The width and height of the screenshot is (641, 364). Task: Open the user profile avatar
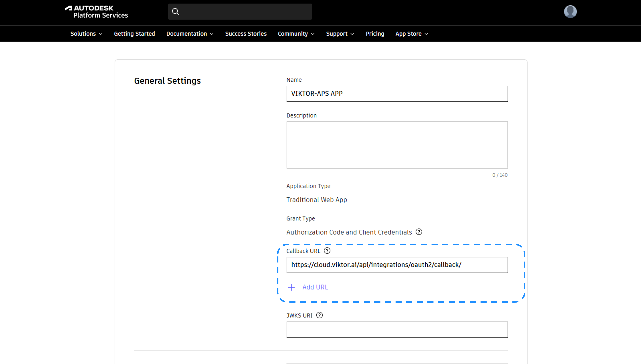[570, 12]
